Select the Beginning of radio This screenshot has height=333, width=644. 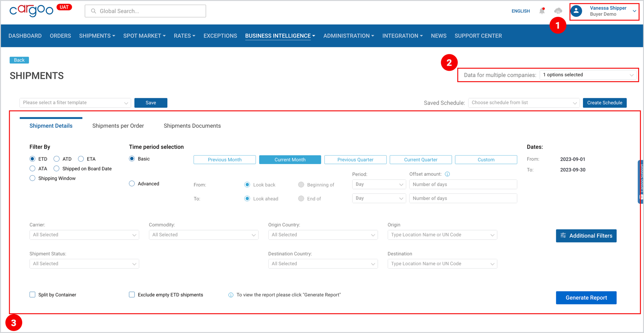tap(301, 185)
